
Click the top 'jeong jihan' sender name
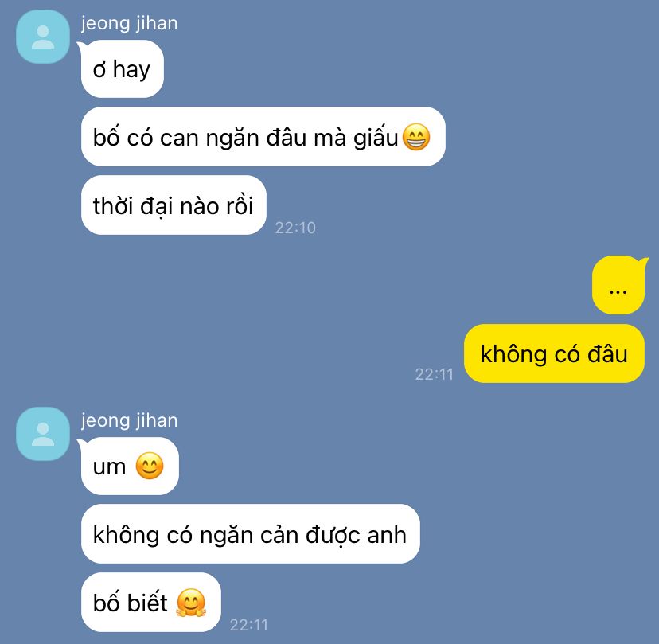click(130, 23)
